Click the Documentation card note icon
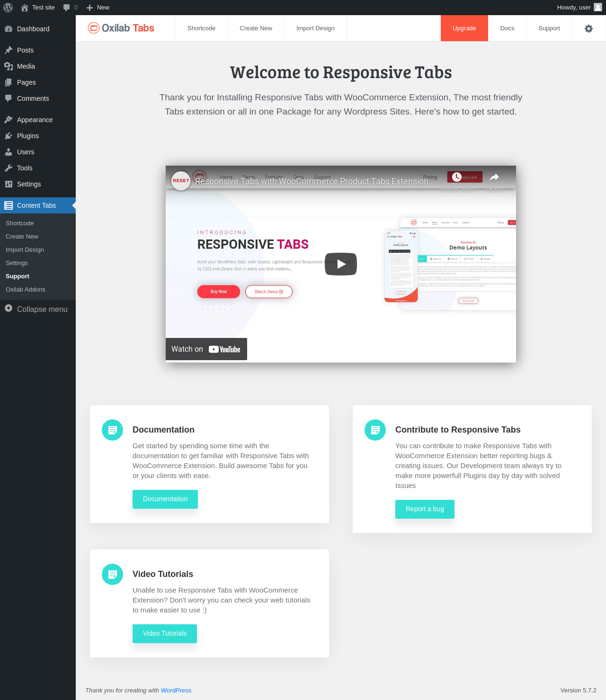This screenshot has height=700, width=606. pyautogui.click(x=113, y=430)
